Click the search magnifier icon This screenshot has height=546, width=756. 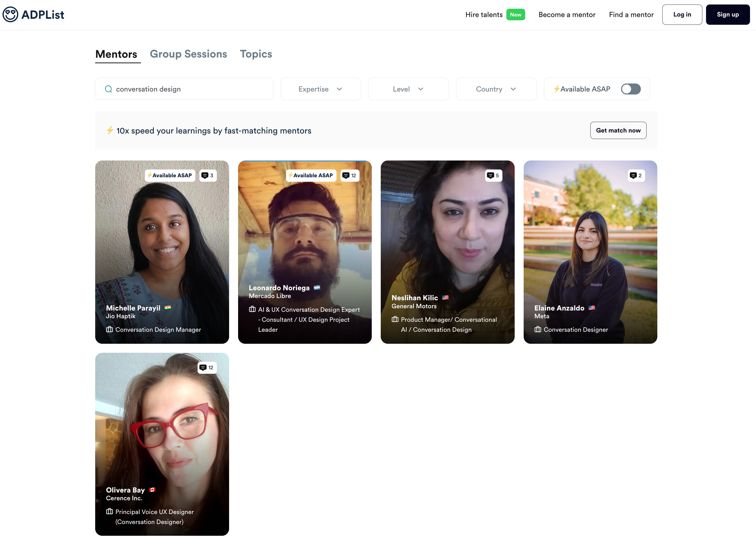click(108, 89)
